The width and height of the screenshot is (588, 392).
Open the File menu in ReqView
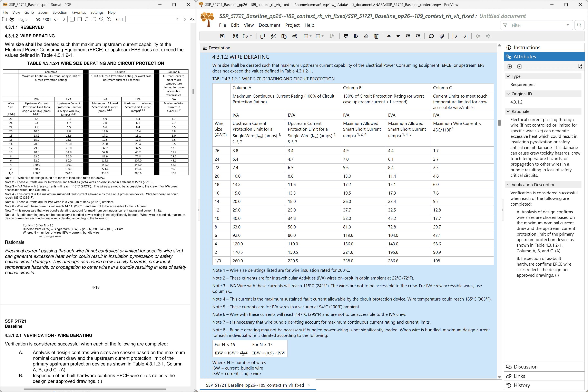tap(223, 25)
